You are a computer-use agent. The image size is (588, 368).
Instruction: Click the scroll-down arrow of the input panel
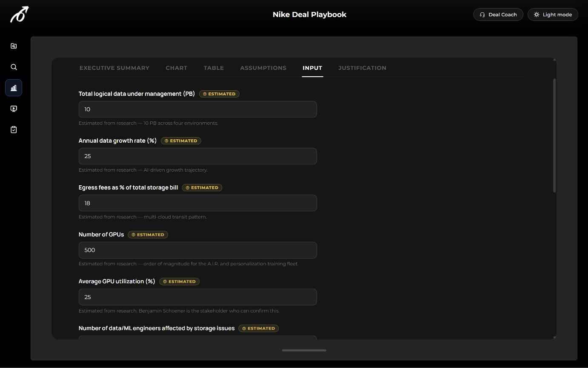pyautogui.click(x=554, y=337)
